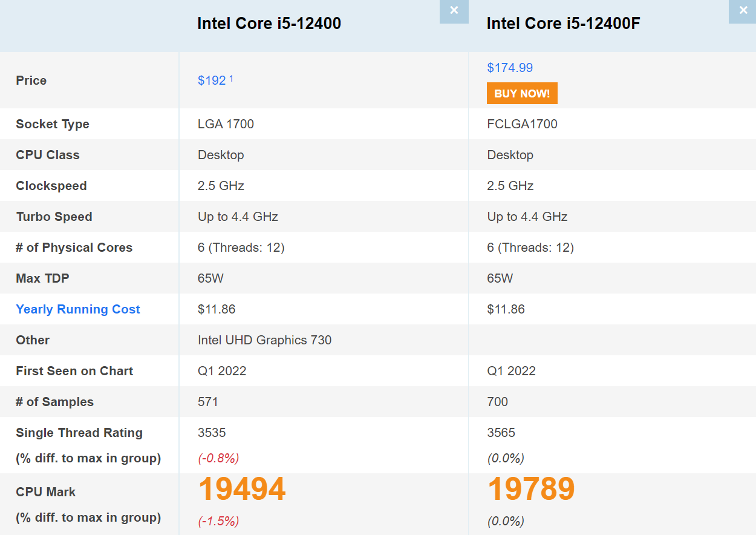This screenshot has height=535, width=756.
Task: Click the i5-12400F Up to 4.4 GHz value
Action: coord(527,217)
